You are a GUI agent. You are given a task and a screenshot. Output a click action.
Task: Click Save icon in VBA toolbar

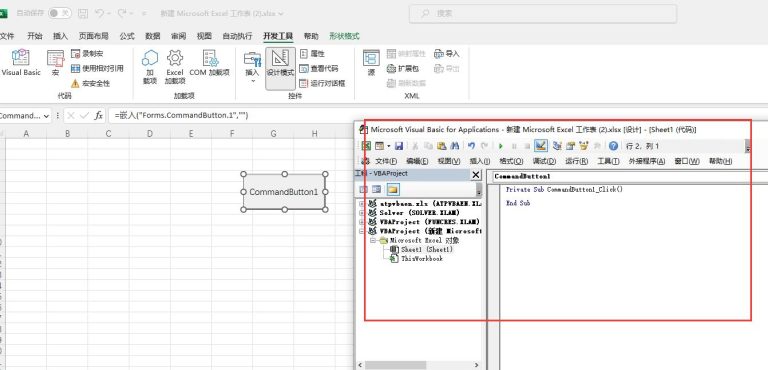[x=399, y=146]
